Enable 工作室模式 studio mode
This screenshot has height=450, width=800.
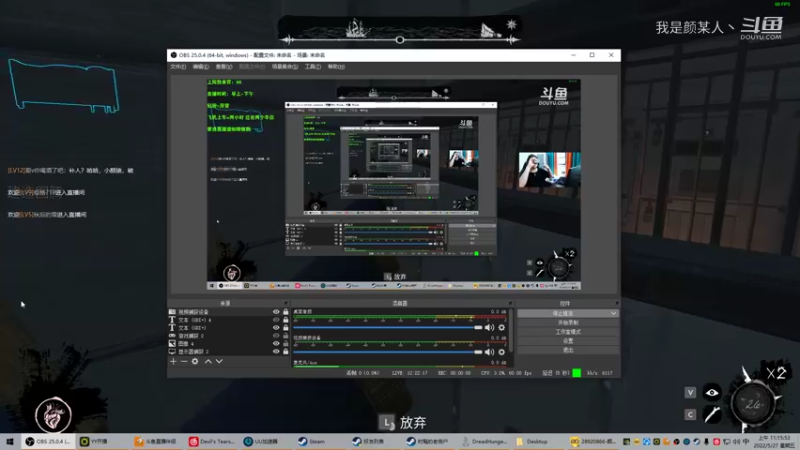pos(568,332)
